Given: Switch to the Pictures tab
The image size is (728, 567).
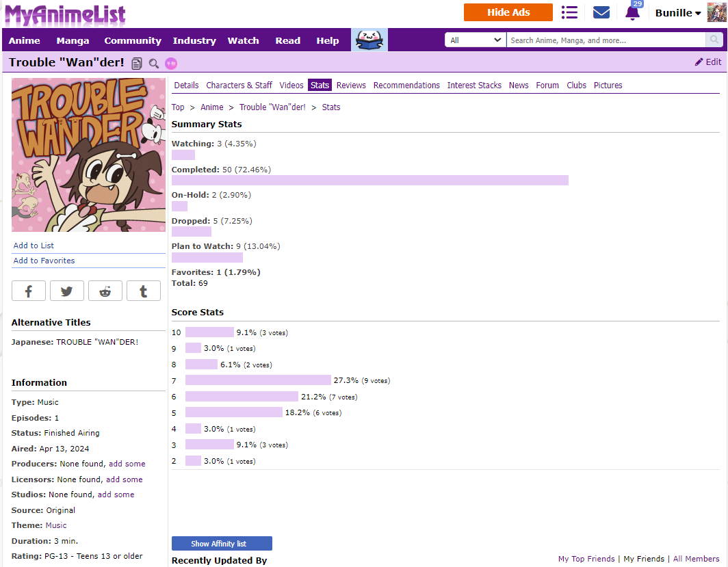Looking at the screenshot, I should (608, 85).
